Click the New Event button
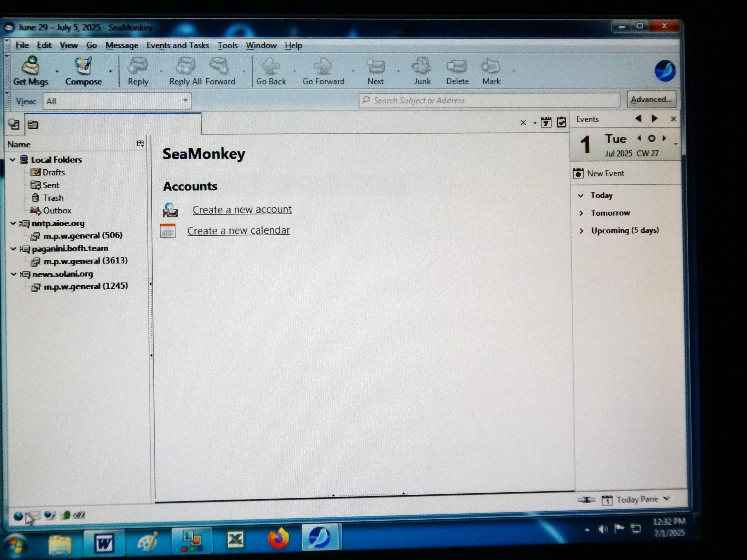The height and width of the screenshot is (560, 747). point(599,173)
